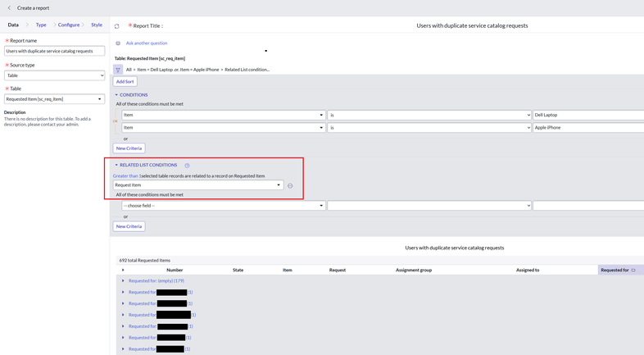
Task: Go back with the header arrow
Action: [9, 8]
